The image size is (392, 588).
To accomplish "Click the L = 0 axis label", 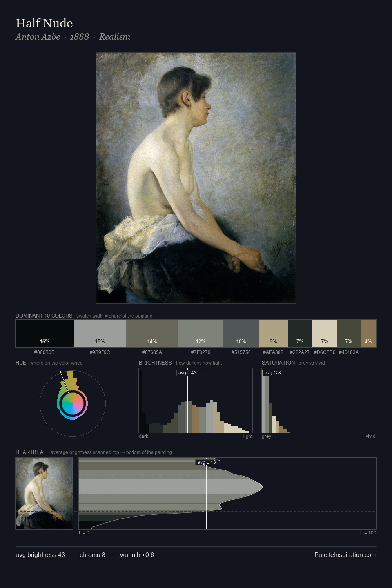I will [84, 533].
